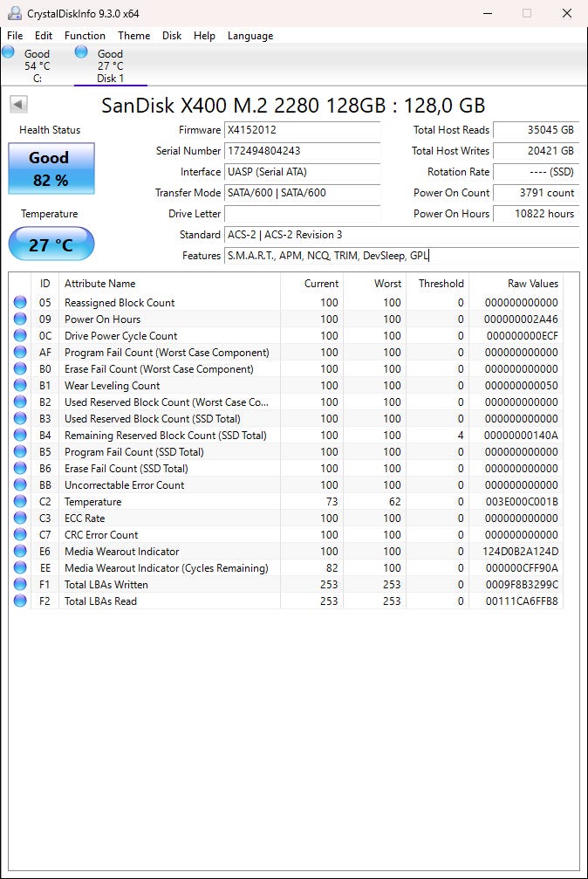Open the Edit menu
This screenshot has height=879, width=588.
tap(43, 35)
